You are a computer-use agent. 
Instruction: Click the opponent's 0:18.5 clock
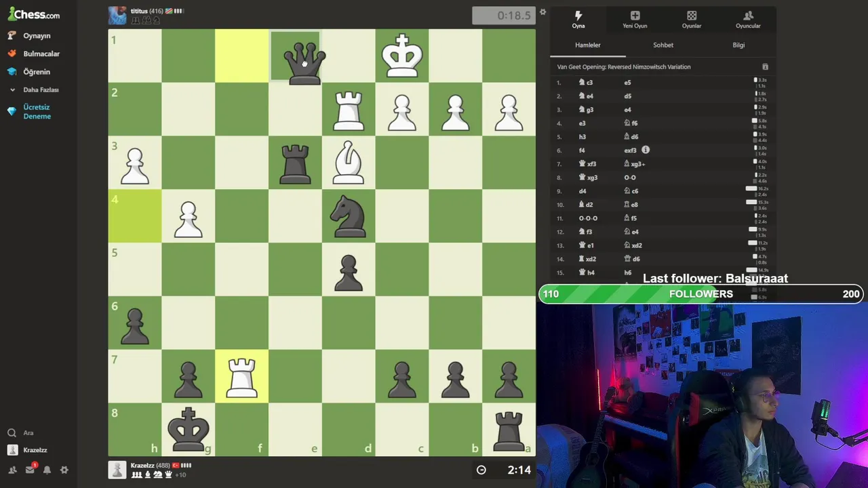click(503, 16)
